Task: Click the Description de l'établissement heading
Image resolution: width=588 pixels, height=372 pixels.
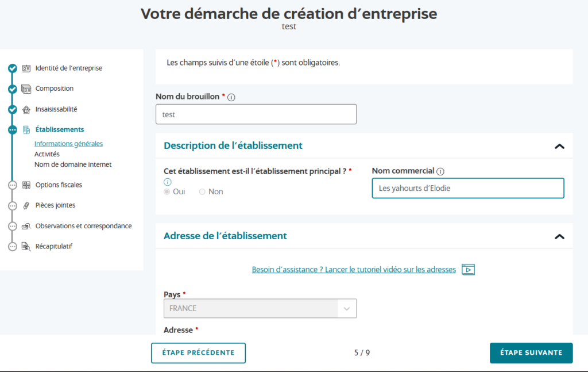Action: click(x=233, y=145)
